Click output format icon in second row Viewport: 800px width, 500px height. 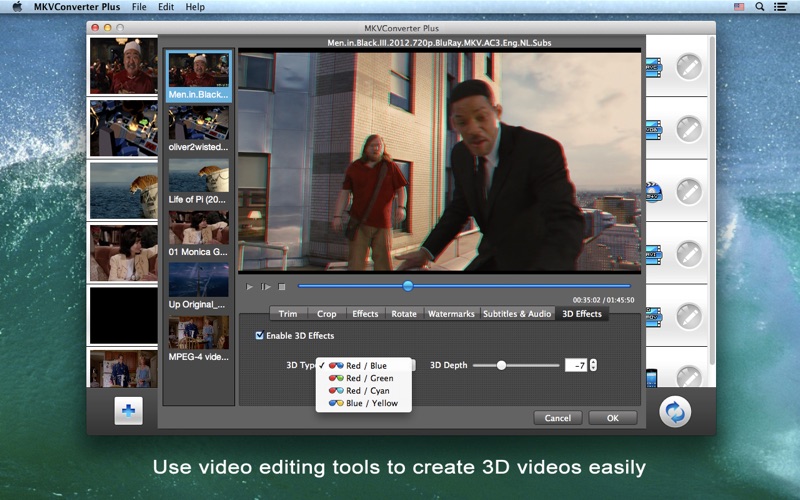(654, 130)
